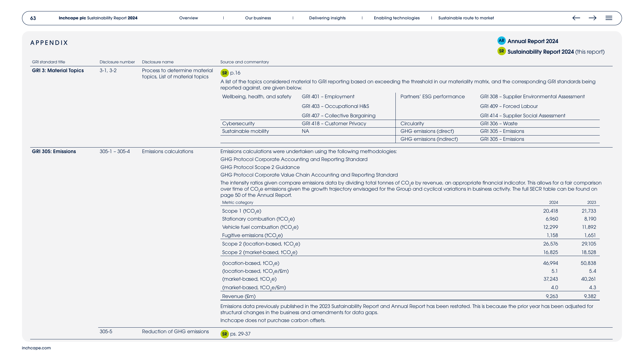Select GRI 403 – Occupational H&S entry

click(x=335, y=106)
